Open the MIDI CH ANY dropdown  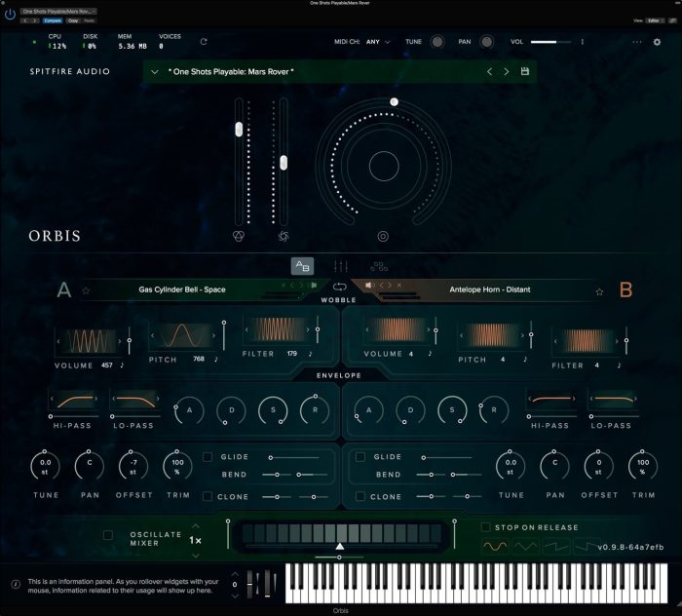tap(378, 42)
